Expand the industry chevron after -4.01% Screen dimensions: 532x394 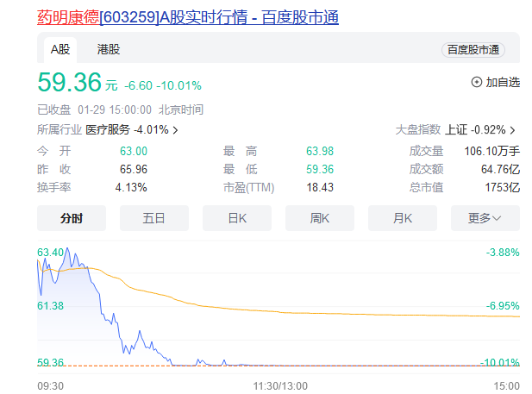[x=175, y=130]
